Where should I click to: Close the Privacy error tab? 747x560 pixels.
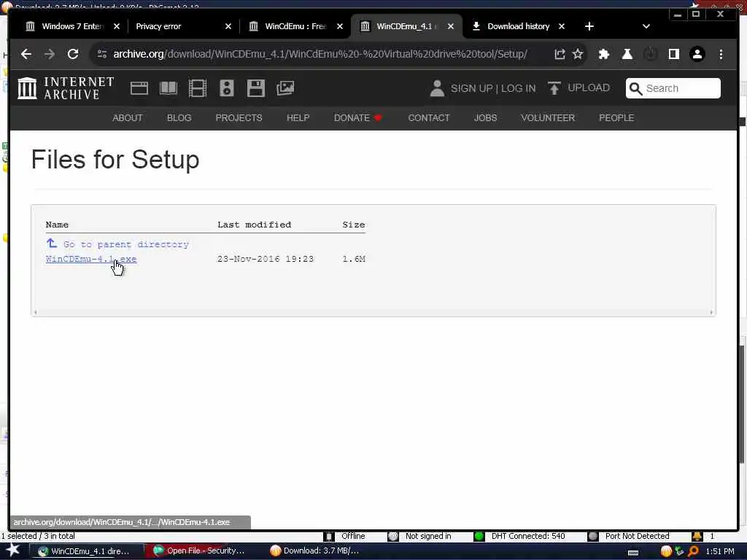(x=228, y=26)
